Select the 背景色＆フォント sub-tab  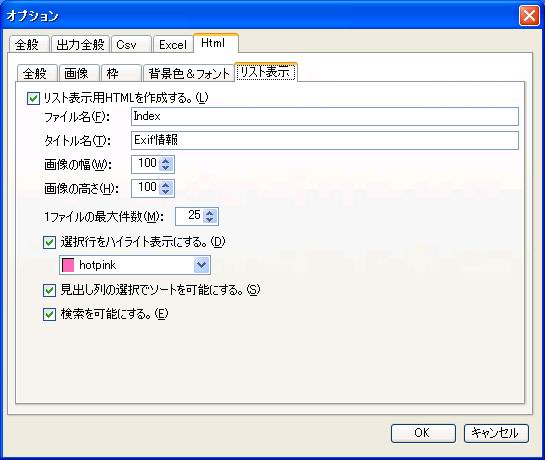click(189, 73)
